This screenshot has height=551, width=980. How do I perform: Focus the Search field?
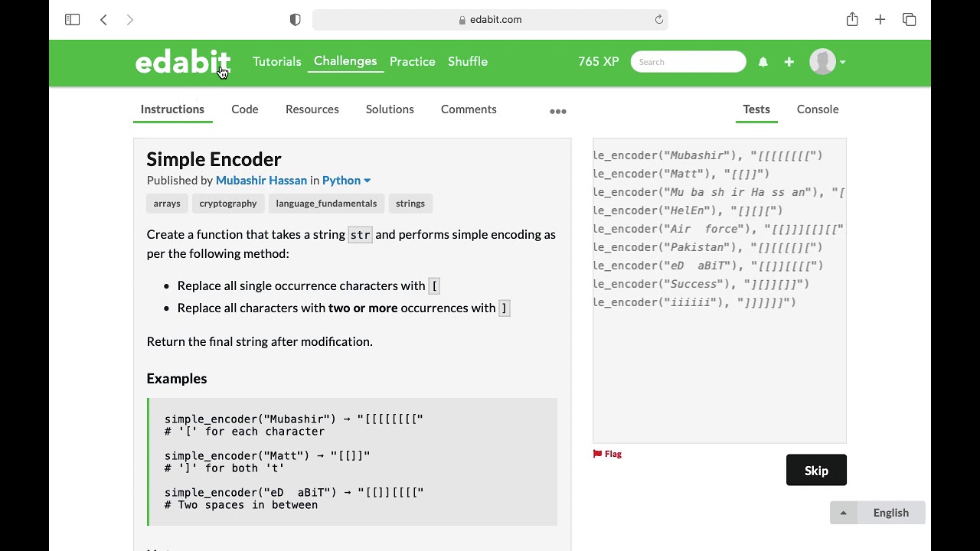click(688, 62)
